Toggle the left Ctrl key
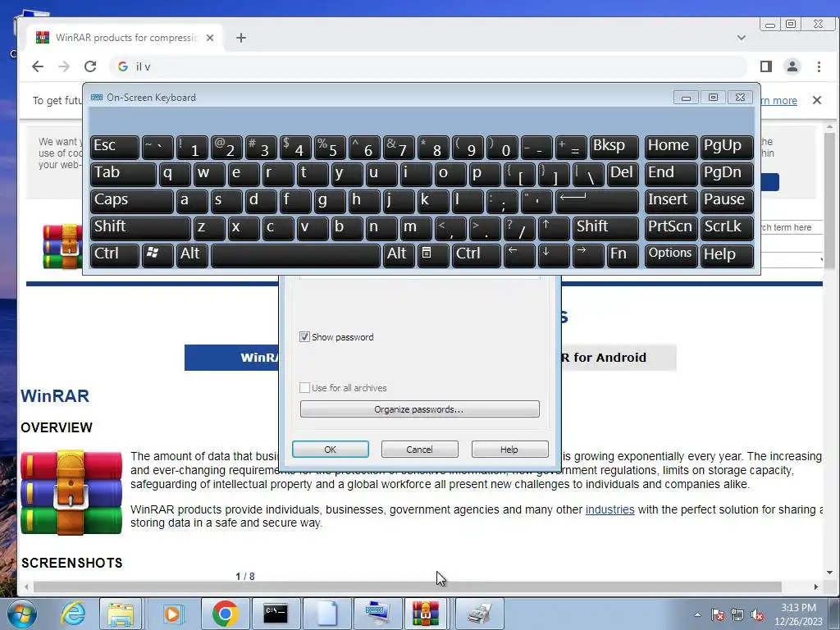The width and height of the screenshot is (840, 630). click(115, 255)
